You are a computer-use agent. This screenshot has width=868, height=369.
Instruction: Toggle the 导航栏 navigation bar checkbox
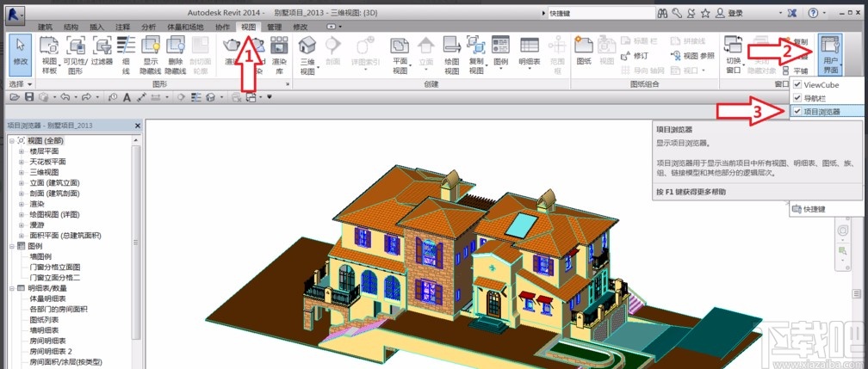(x=797, y=98)
